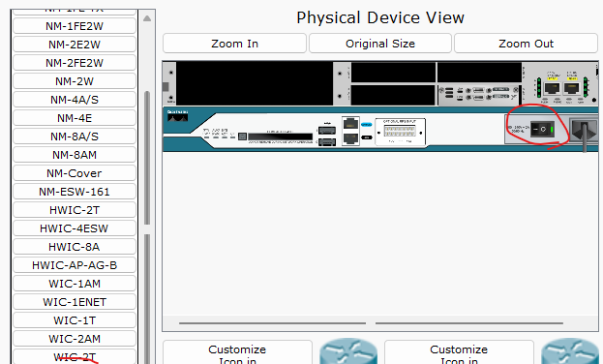The width and height of the screenshot is (603, 364).
Task: Select the NM-8AM module
Action: (75, 155)
